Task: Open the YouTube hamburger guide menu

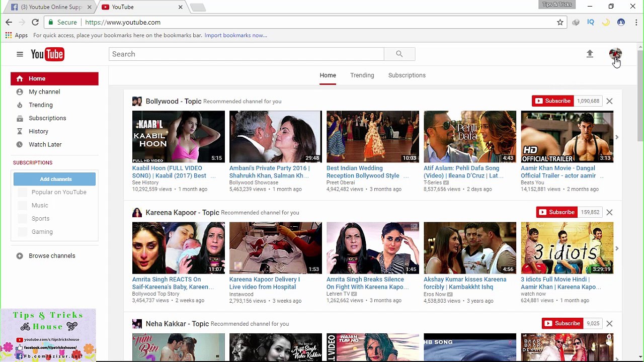Action: click(20, 54)
